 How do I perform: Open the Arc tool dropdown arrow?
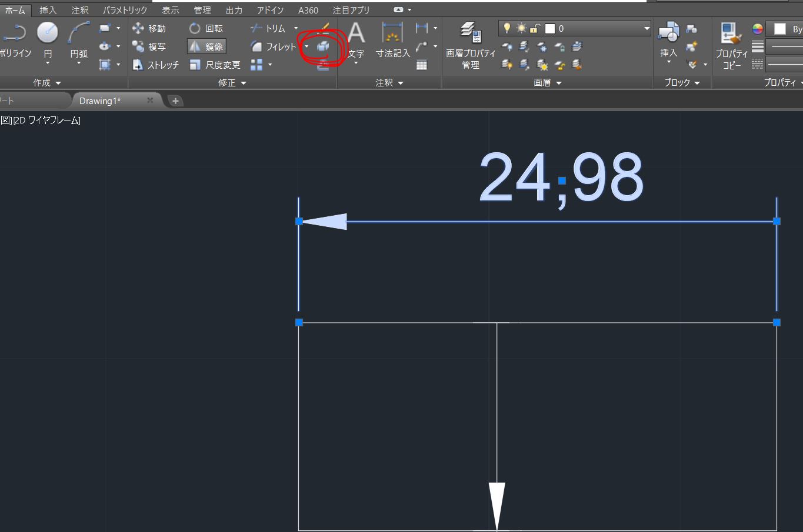(79, 63)
